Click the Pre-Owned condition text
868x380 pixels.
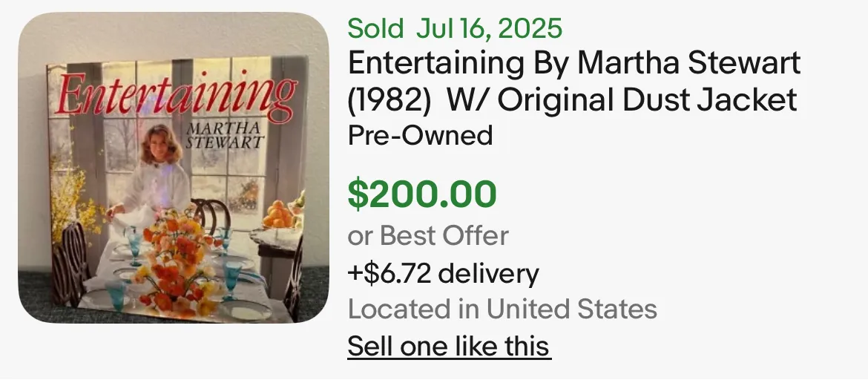pos(420,135)
